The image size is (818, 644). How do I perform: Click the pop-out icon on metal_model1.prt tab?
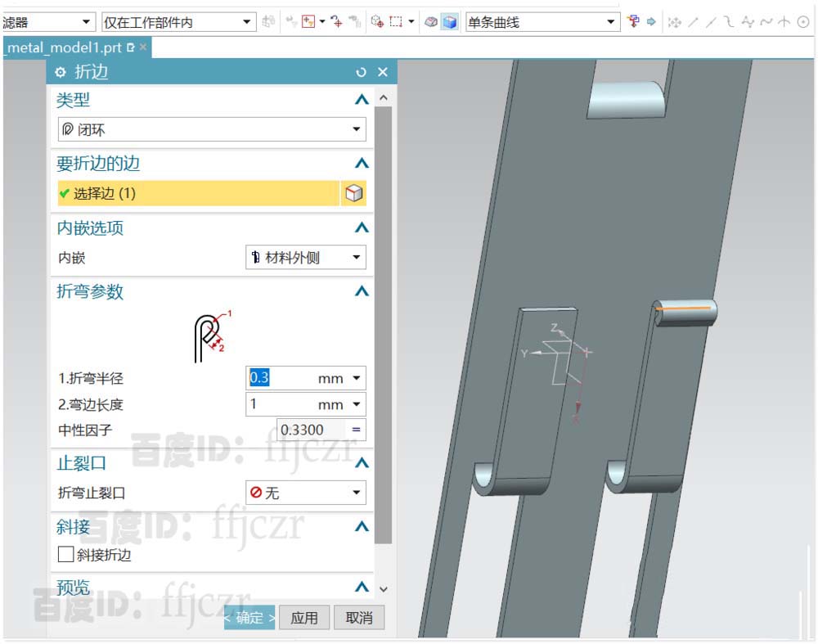click(130, 47)
